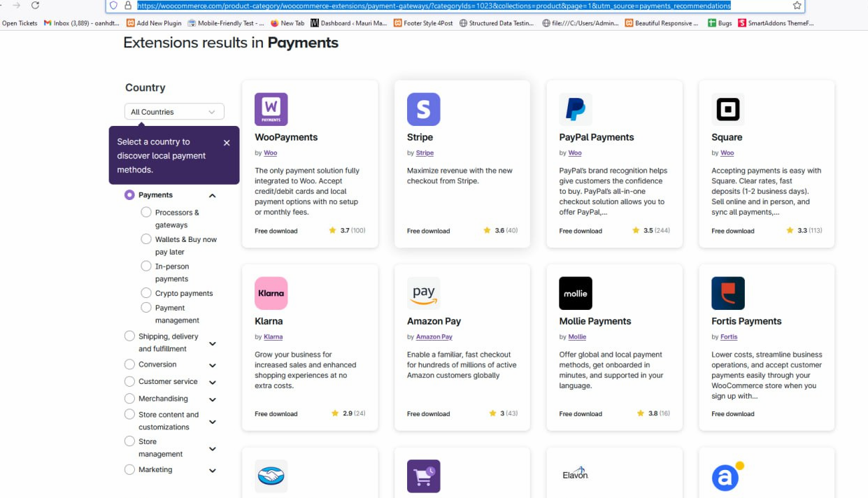The image size is (868, 498).
Task: Click the pink Klarna logo icon
Action: click(271, 293)
